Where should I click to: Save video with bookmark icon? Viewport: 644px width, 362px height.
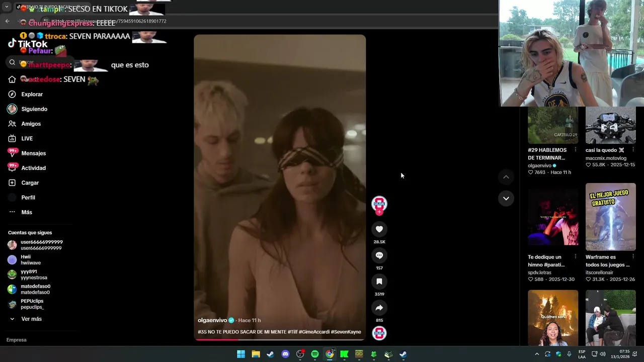pos(379,282)
